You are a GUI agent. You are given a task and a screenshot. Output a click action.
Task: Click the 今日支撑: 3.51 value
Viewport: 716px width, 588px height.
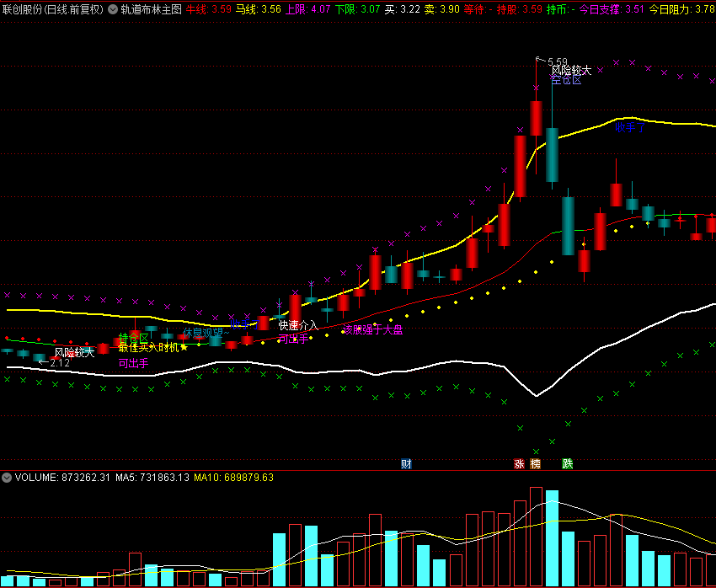[x=612, y=9]
